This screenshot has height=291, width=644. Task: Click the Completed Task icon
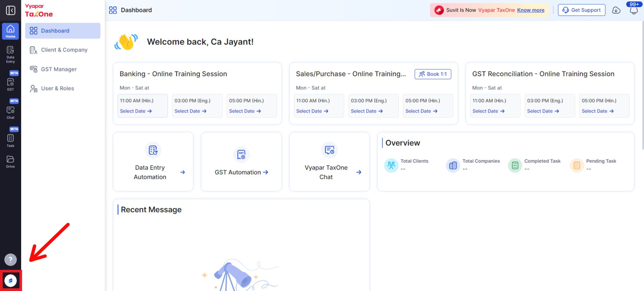[x=515, y=165]
